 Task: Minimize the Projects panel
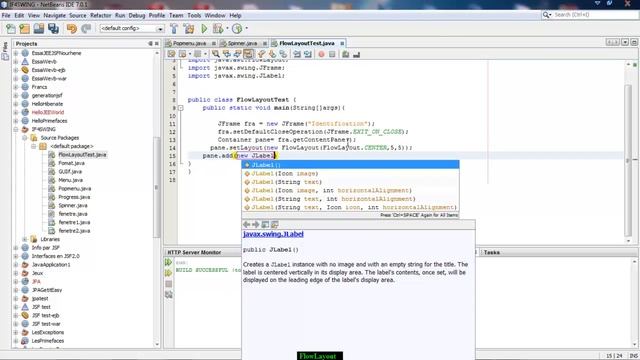(150, 44)
